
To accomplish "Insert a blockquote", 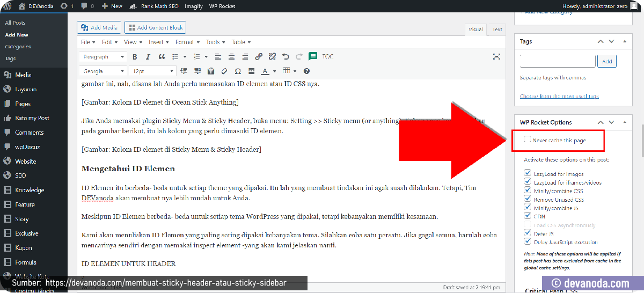I will (162, 56).
